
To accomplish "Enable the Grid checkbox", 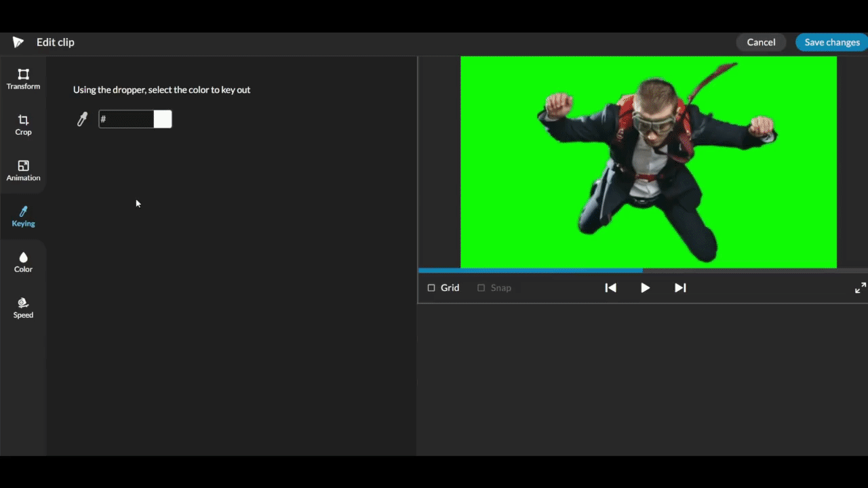I will click(431, 288).
